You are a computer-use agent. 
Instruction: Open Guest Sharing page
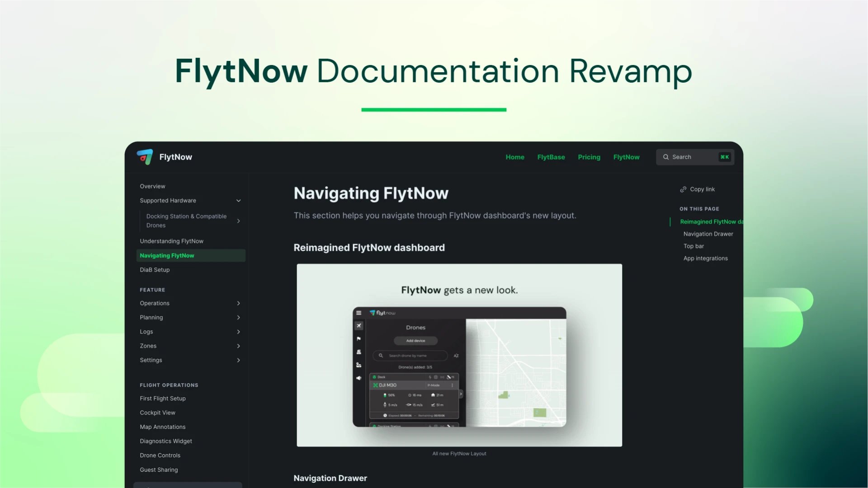point(159,470)
